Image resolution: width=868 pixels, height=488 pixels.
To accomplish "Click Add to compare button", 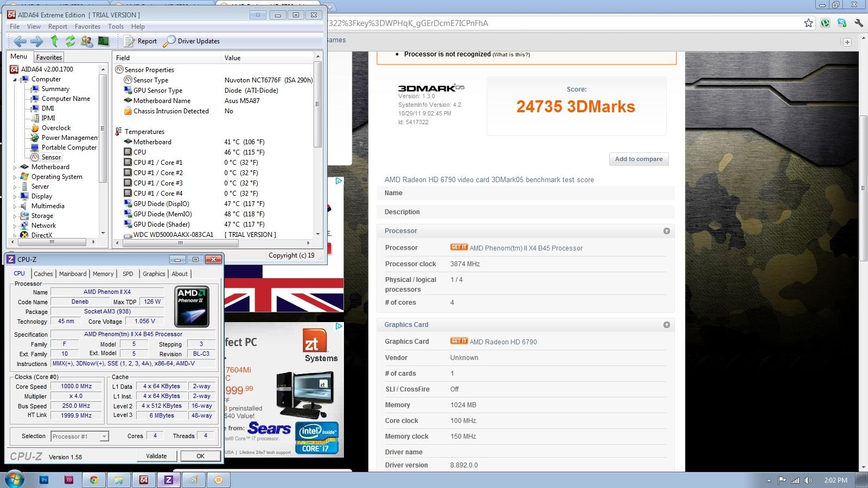I will pos(639,159).
